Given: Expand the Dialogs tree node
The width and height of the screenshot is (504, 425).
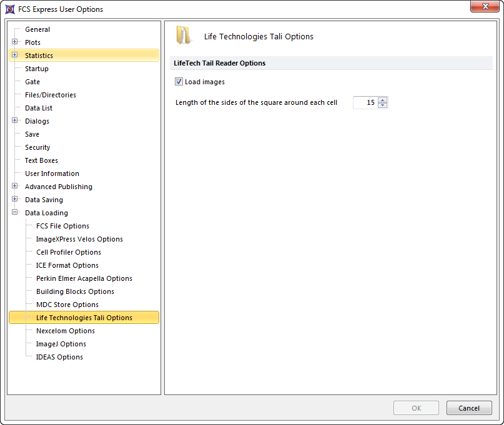Looking at the screenshot, I should pos(15,121).
